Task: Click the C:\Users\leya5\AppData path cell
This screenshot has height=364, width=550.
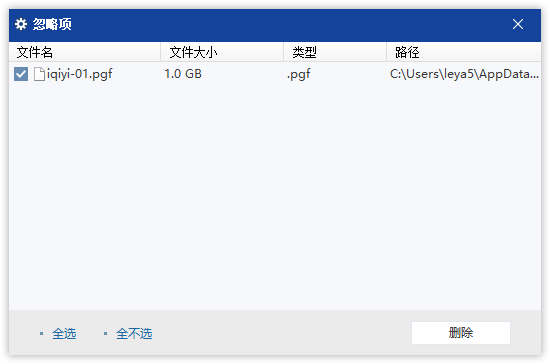Action: coord(464,74)
